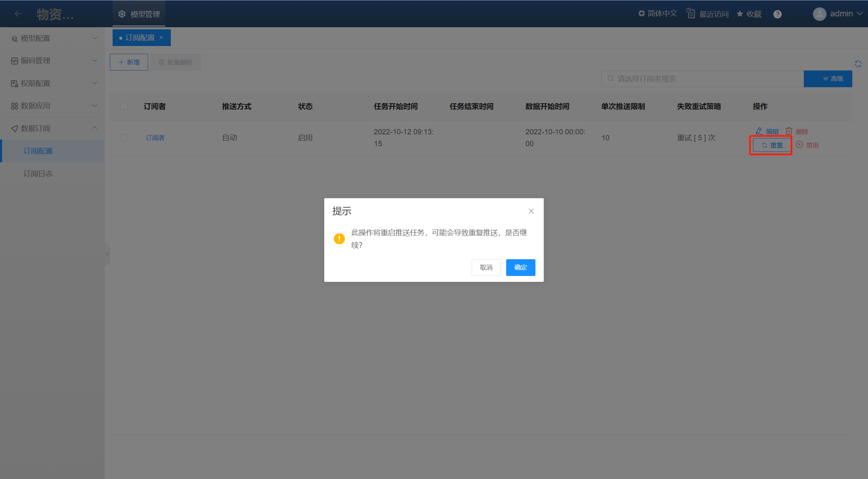The image size is (868, 479).
Task: Click the 任务开始时间 column header
Action: 396,106
